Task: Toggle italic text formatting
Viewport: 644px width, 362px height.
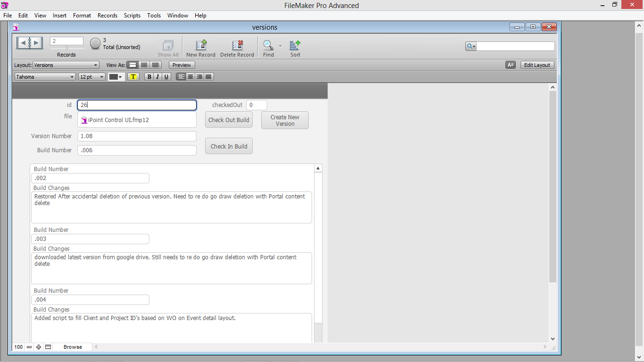Action: tap(158, 77)
